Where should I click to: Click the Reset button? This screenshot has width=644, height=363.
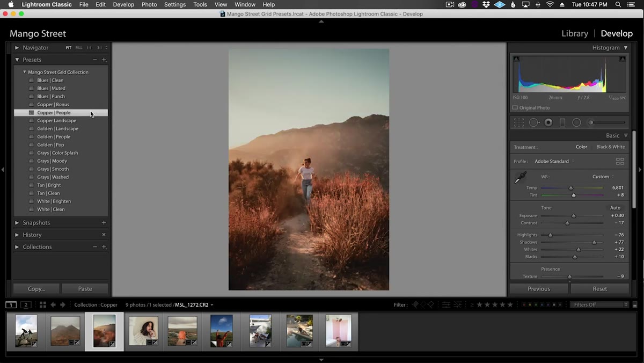click(x=600, y=289)
